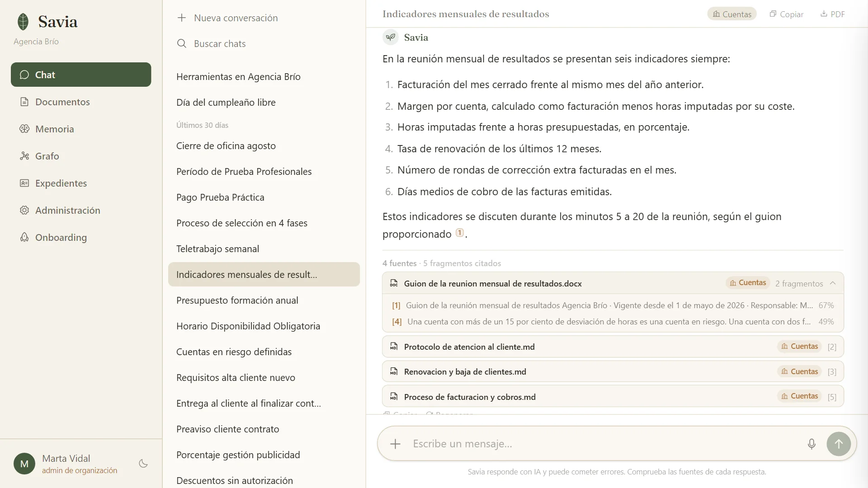Export the conversation as PDF
The height and width of the screenshot is (488, 868).
[833, 14]
